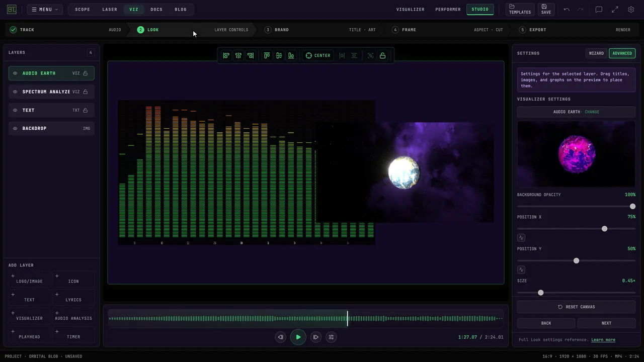Skip back to previous frame

[281, 337]
